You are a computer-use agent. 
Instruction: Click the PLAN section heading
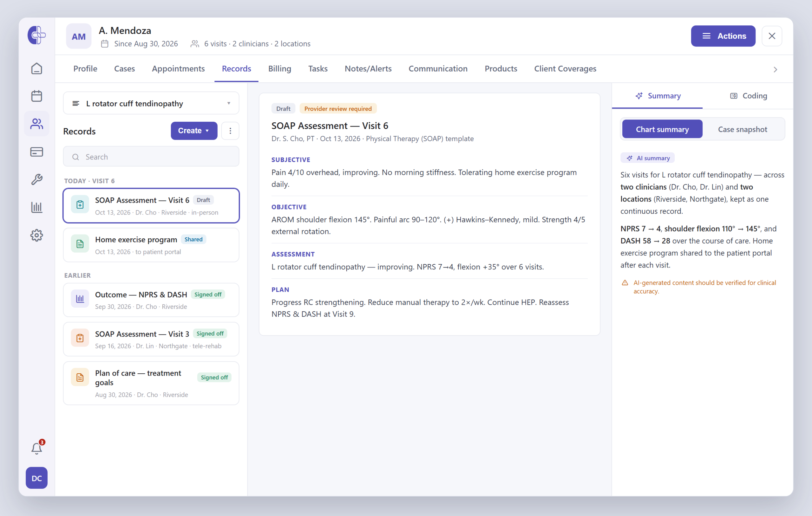point(280,289)
